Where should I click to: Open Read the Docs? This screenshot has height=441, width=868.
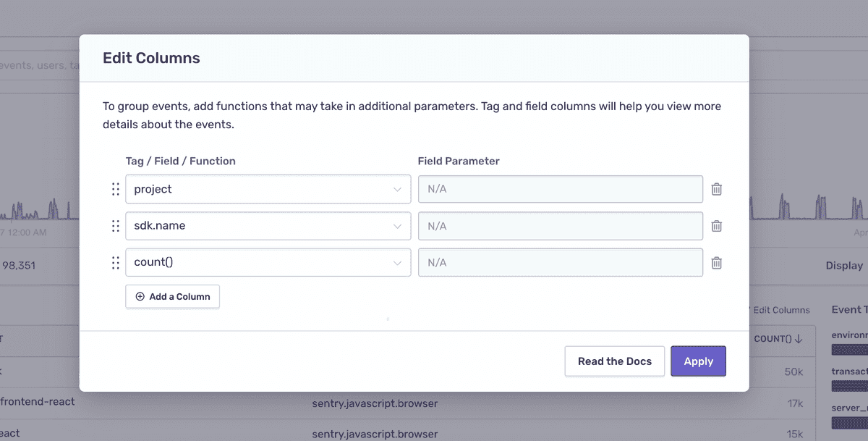coord(615,361)
